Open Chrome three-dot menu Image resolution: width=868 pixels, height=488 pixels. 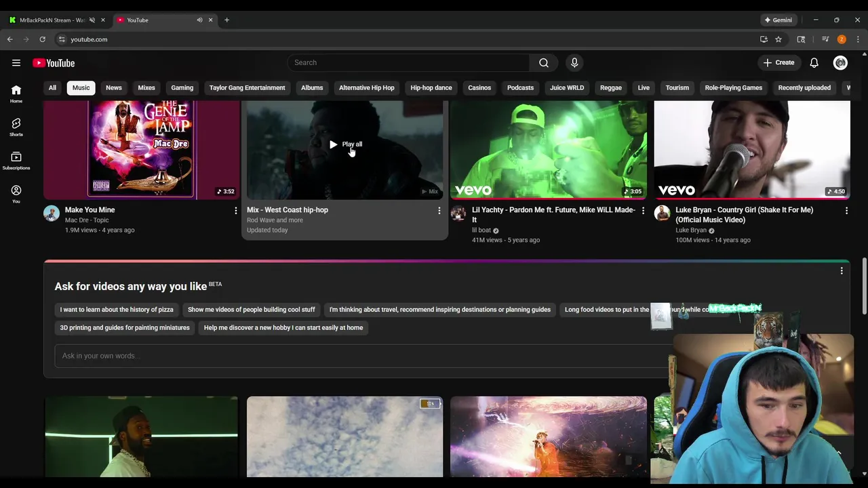[858, 39]
